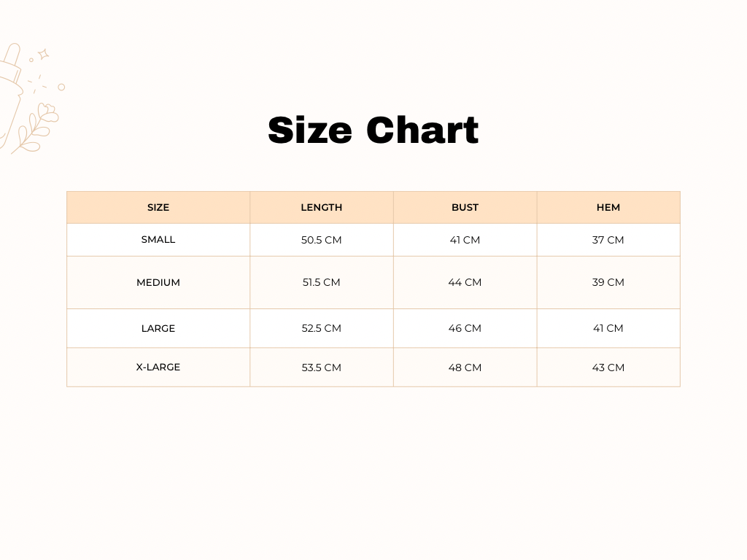Click the 50.5 CM length cell
This screenshot has width=747, height=560.
click(x=322, y=240)
